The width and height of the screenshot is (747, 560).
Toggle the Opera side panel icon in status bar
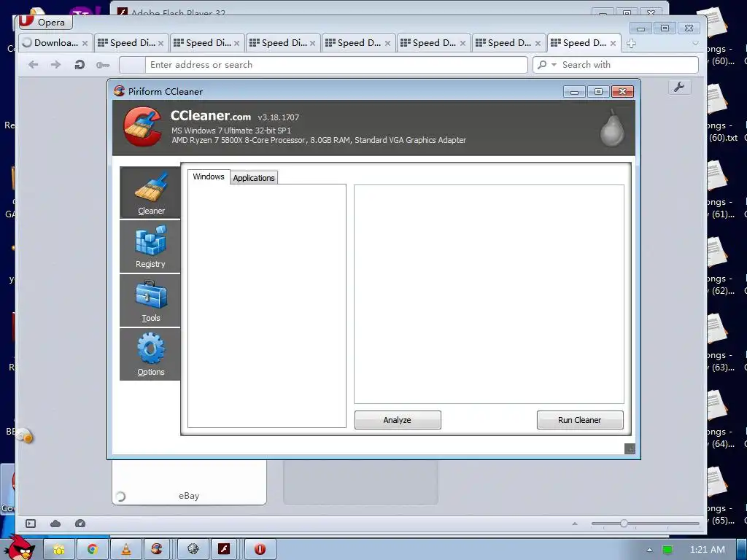(31, 524)
